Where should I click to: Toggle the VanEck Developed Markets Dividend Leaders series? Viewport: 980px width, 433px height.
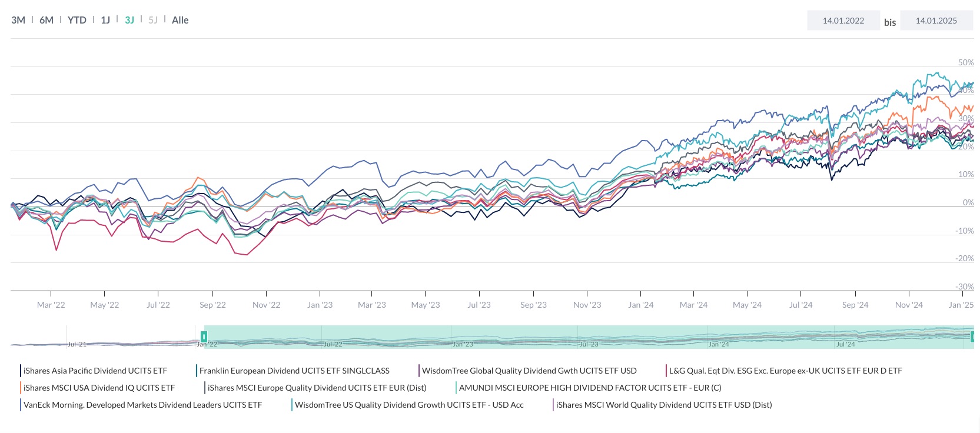[142, 405]
